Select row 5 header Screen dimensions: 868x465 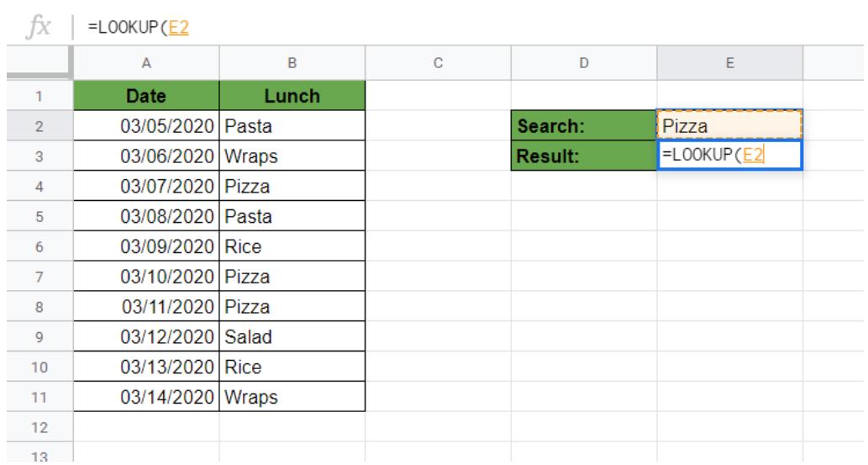pyautogui.click(x=36, y=215)
